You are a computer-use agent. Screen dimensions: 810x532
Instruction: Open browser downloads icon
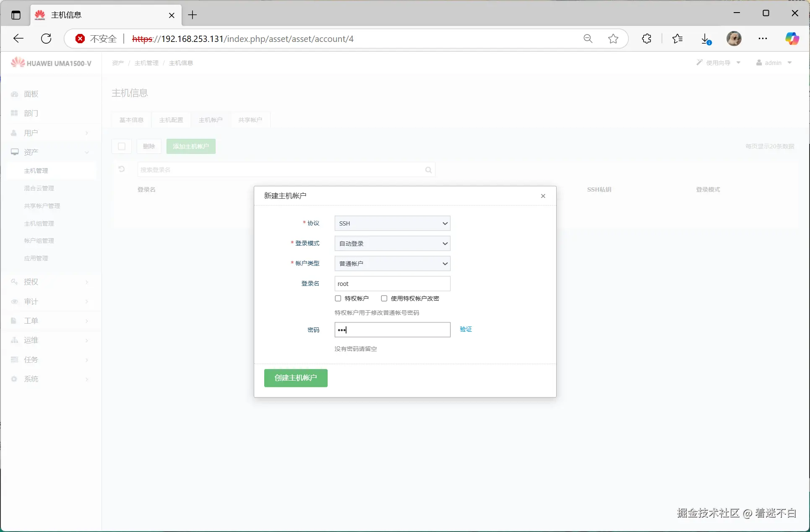[706, 39]
